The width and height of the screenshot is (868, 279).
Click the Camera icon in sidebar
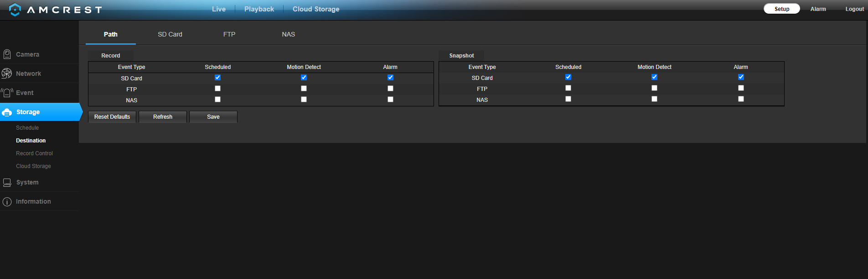click(x=7, y=54)
